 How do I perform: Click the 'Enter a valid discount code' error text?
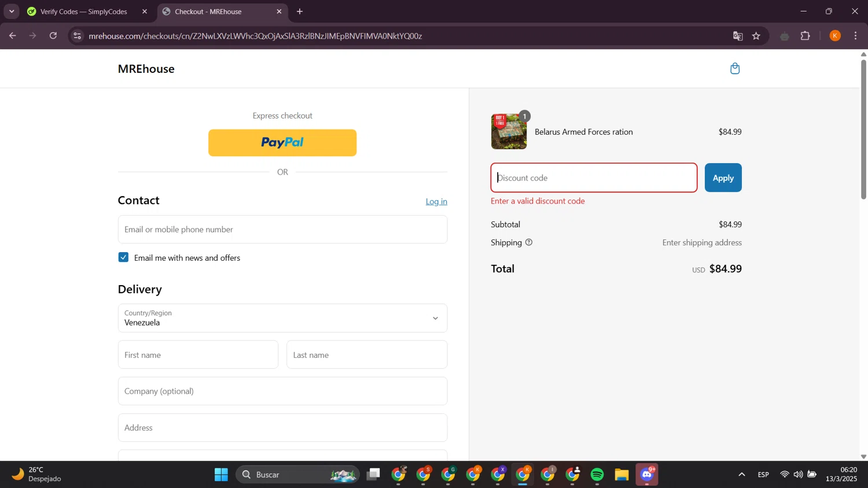coord(538,201)
